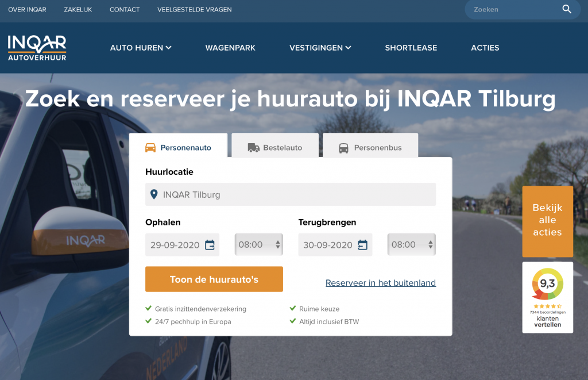Click the Ophalen date field 29-09-2020
The height and width of the screenshot is (380, 588).
pos(182,245)
